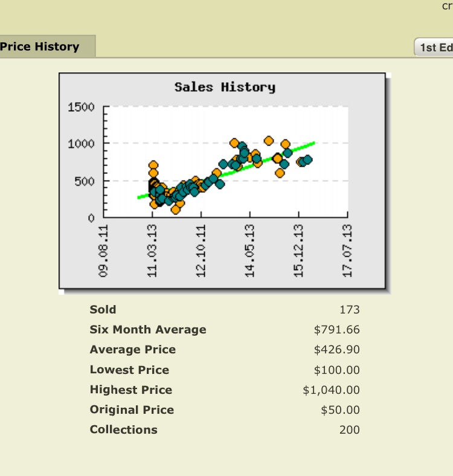Select the $791.66 value
453x476 pixels.
coord(336,330)
